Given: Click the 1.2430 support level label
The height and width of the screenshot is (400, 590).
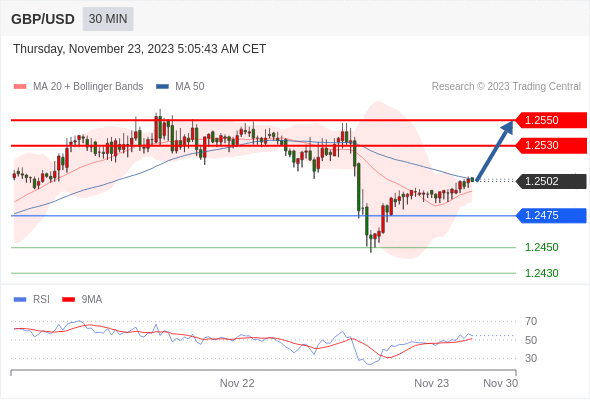Looking at the screenshot, I should click(x=541, y=273).
